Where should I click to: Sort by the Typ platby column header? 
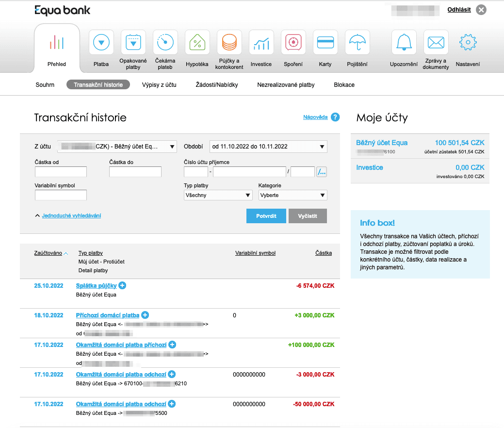pos(91,253)
